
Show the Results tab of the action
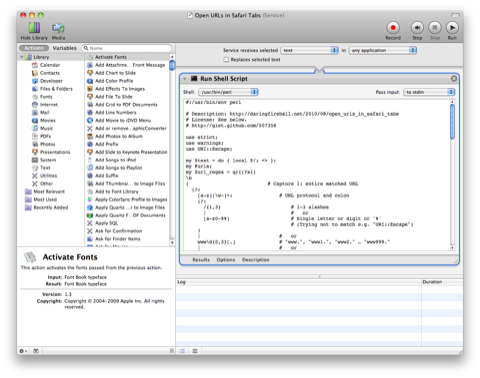(201, 260)
